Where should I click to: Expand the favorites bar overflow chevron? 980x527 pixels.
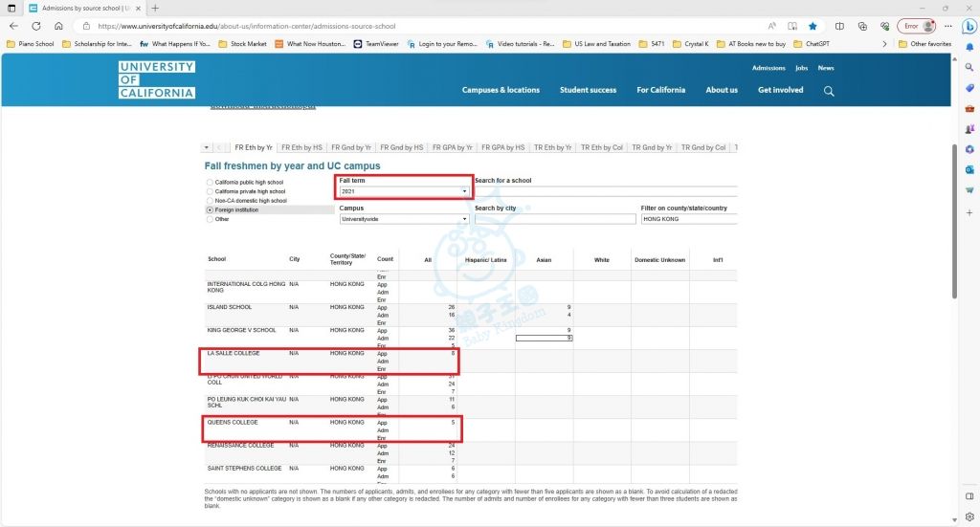click(x=883, y=44)
